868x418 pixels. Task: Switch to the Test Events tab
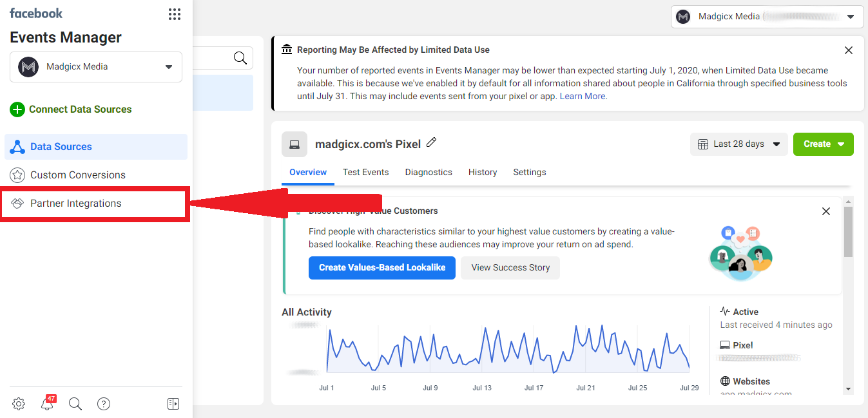[x=366, y=172]
